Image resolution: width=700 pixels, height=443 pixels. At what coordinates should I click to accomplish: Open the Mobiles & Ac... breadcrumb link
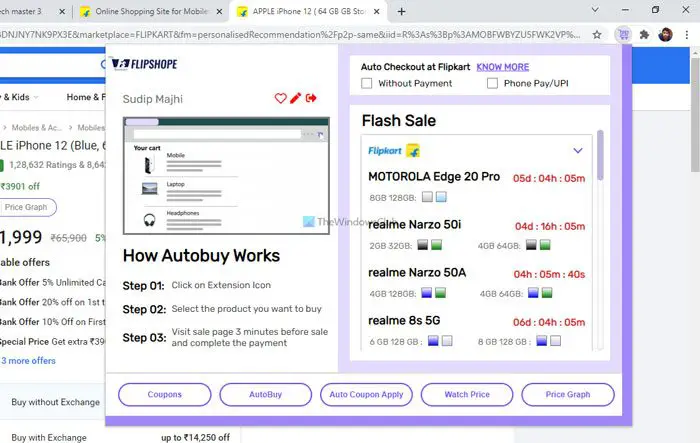click(x=37, y=128)
